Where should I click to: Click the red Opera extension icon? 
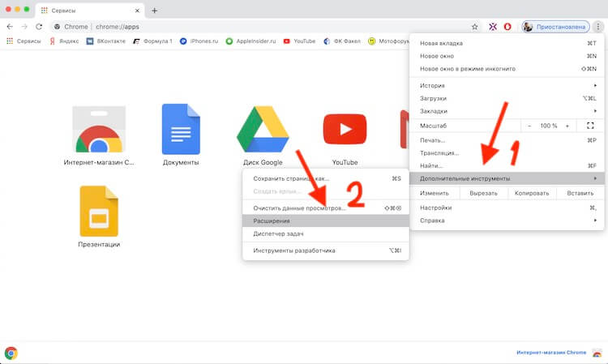coord(507,27)
